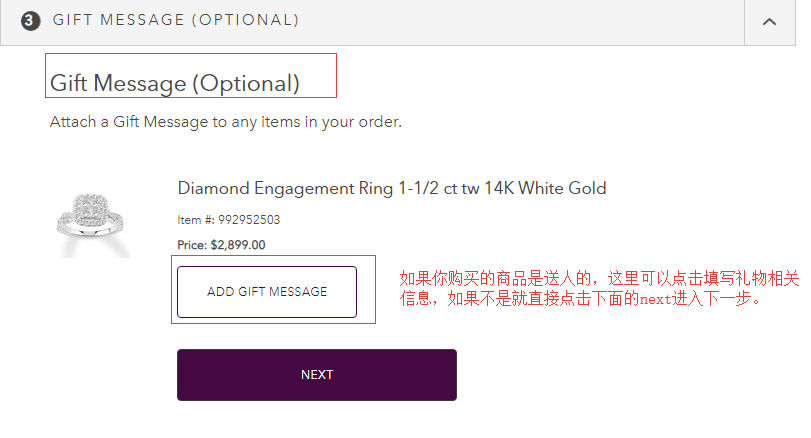Click the $2,899.00 price amount
Image resolution: width=811 pixels, height=438 pixels.
coord(238,244)
